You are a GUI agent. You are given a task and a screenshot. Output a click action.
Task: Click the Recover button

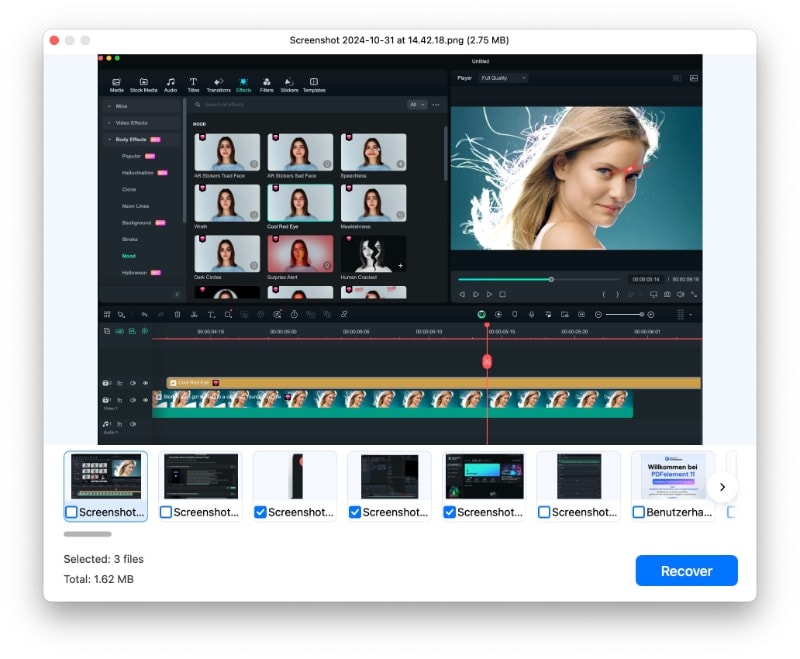pyautogui.click(x=687, y=570)
